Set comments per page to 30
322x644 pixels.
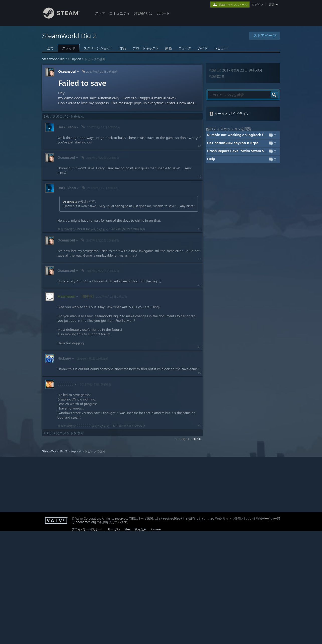click(x=194, y=439)
